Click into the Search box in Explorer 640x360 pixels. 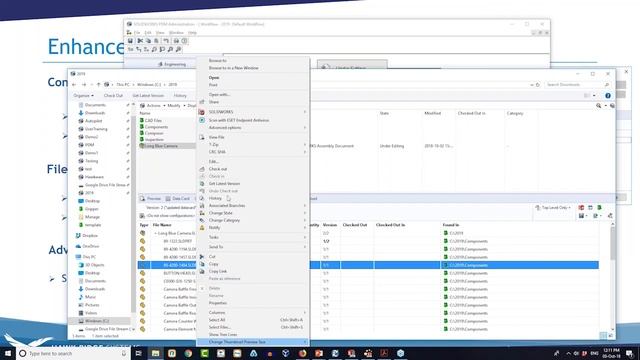click(x=578, y=84)
